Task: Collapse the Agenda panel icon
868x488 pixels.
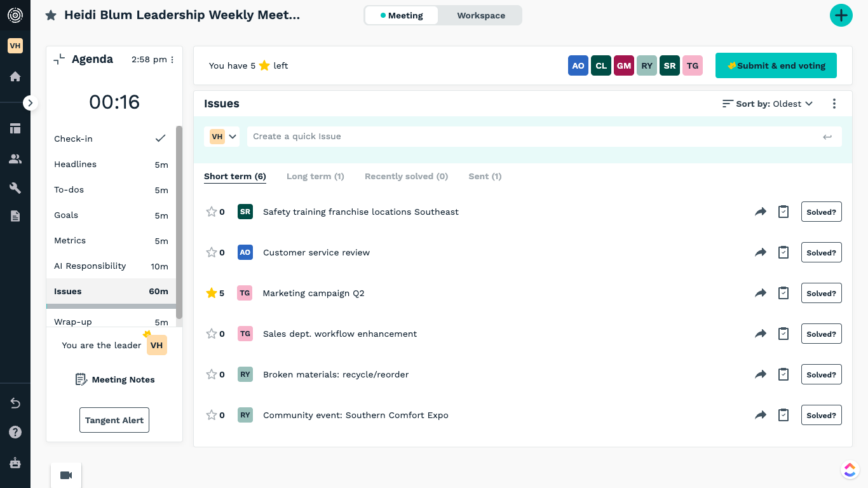Action: (59, 59)
